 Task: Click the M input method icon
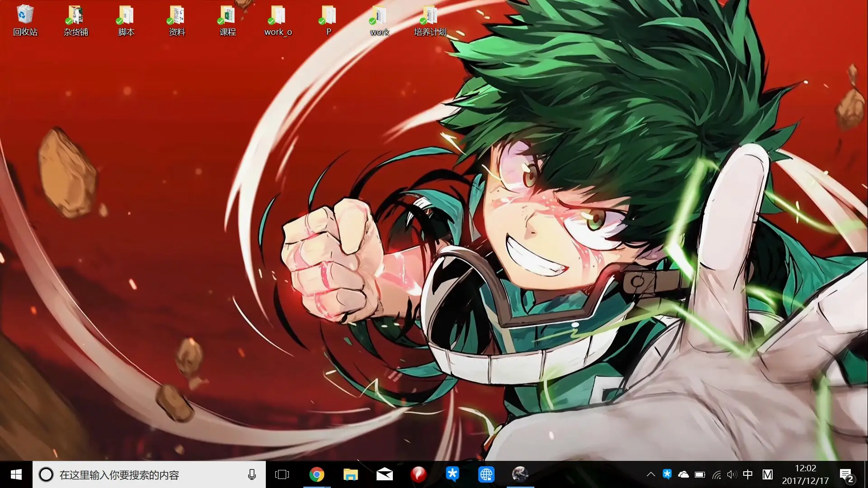(768, 474)
